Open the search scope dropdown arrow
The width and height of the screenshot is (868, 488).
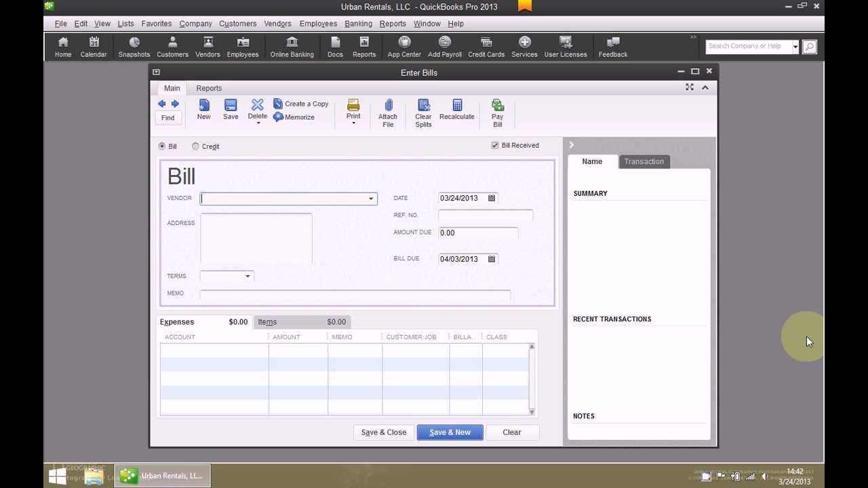[795, 47]
